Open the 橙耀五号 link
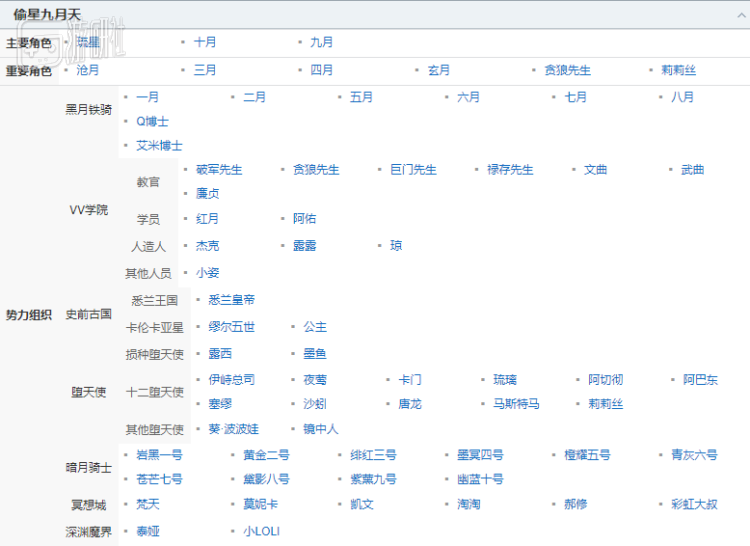Viewport: 750px width, 546px height. (x=587, y=455)
